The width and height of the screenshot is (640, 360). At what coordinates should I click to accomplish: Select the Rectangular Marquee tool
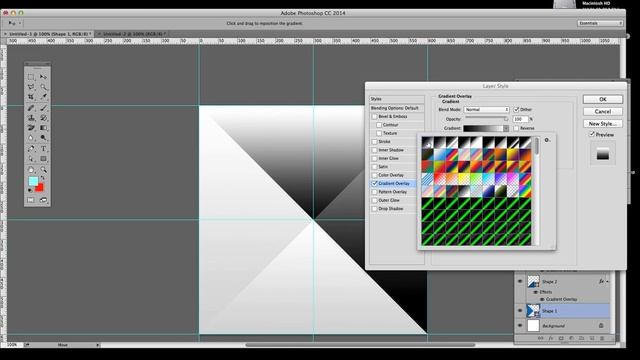pos(31,77)
